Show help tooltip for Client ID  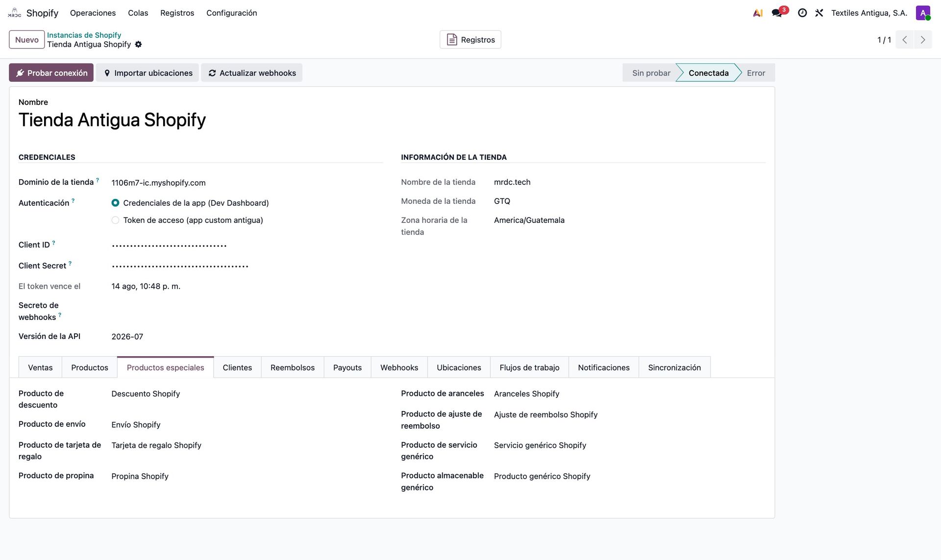coord(53,243)
